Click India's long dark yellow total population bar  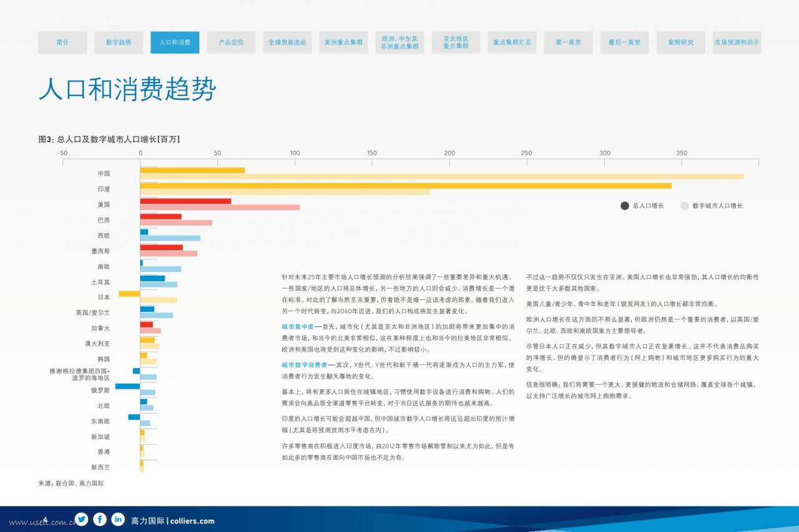click(406, 185)
